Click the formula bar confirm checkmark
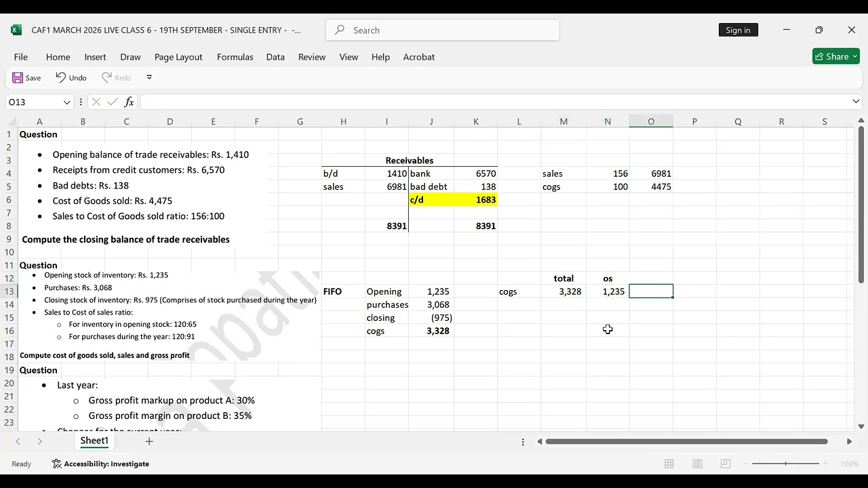The image size is (868, 488). [113, 102]
